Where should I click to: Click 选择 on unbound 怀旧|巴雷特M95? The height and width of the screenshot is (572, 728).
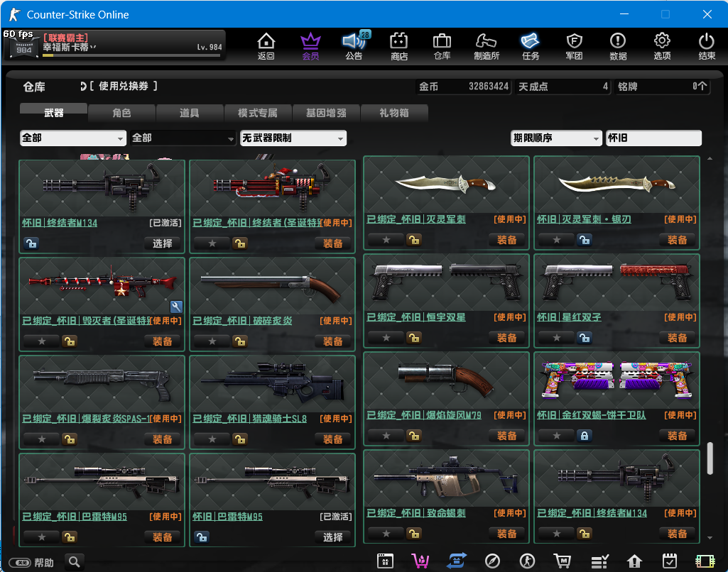pyautogui.click(x=333, y=537)
